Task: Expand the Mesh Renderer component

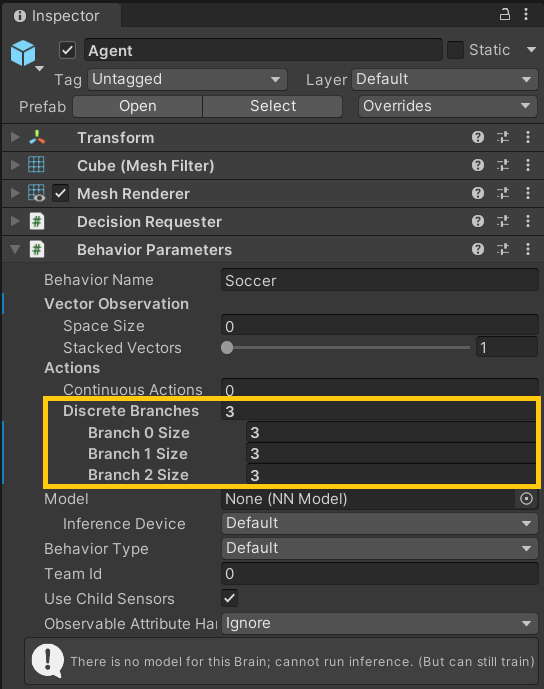Action: pos(15,193)
